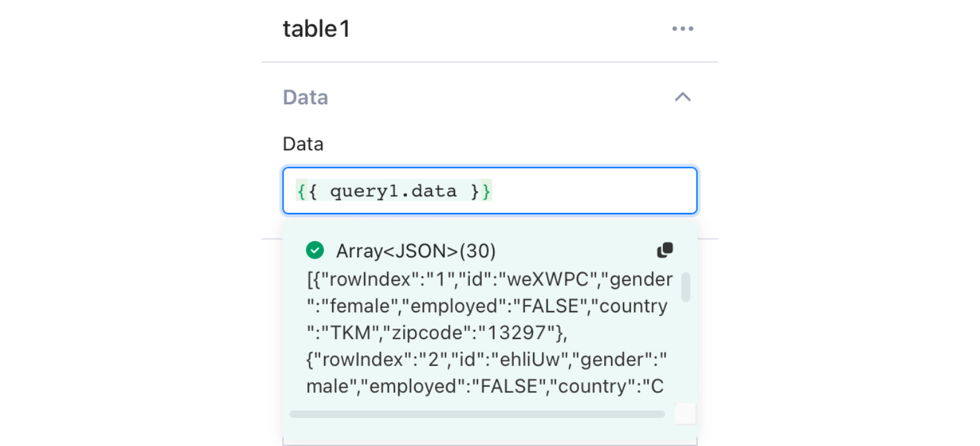Copy the evaluated Array<JSON> value
The image size is (980, 446).
[665, 250]
